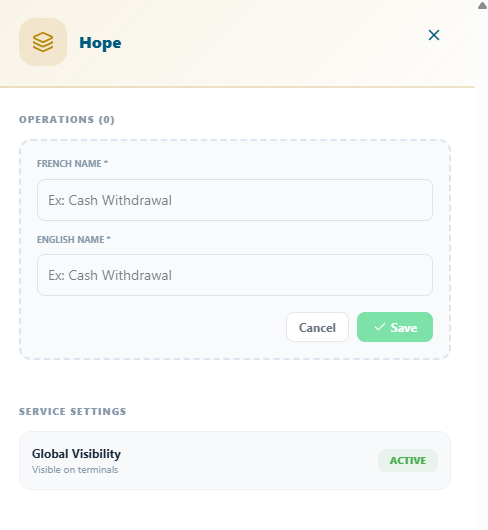Save the new operation
Viewport: 488px width, 530px height.
pyautogui.click(x=395, y=327)
